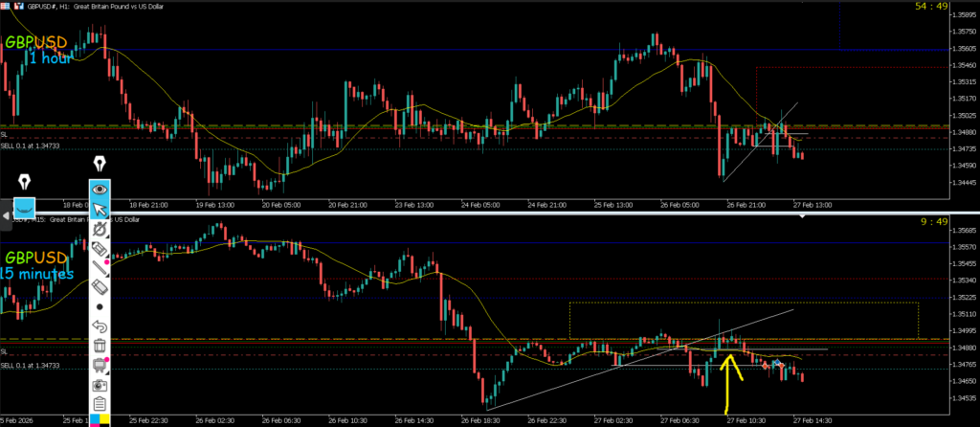Viewport: 980px width, 427px height.
Task: Pick the yellow color swatch
Action: pos(105,419)
